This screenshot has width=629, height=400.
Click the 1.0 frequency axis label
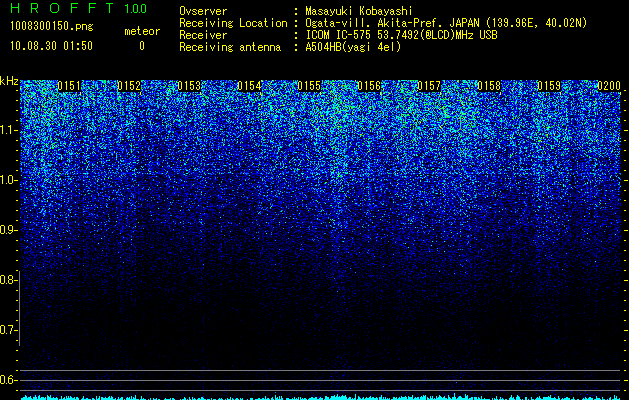coord(7,180)
